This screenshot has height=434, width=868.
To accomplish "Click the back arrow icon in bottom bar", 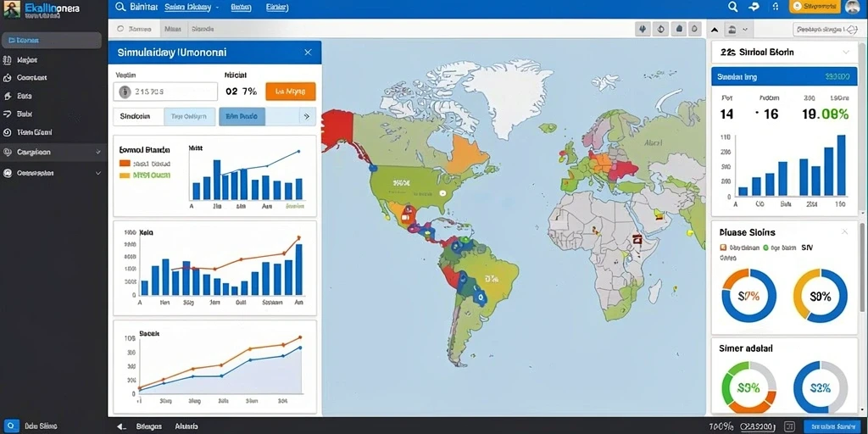I will click(x=122, y=426).
